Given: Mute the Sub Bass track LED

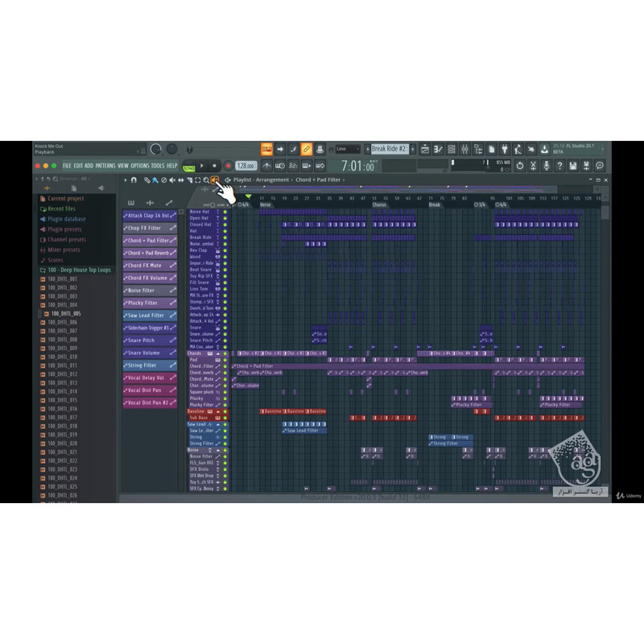Looking at the screenshot, I should click(x=225, y=418).
